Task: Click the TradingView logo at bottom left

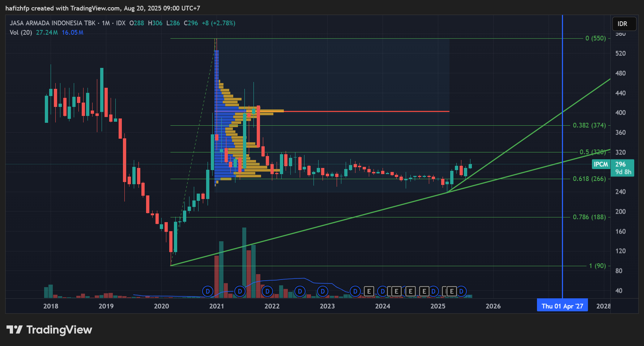Action: (x=49, y=330)
